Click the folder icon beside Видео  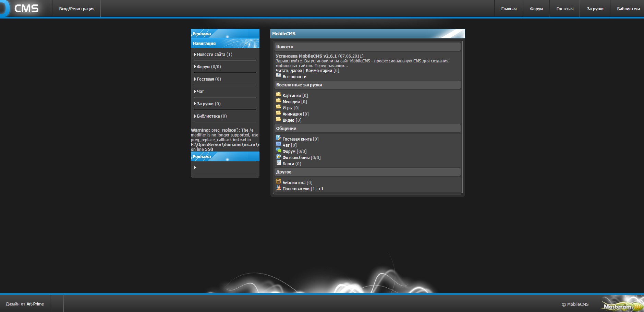(x=278, y=119)
